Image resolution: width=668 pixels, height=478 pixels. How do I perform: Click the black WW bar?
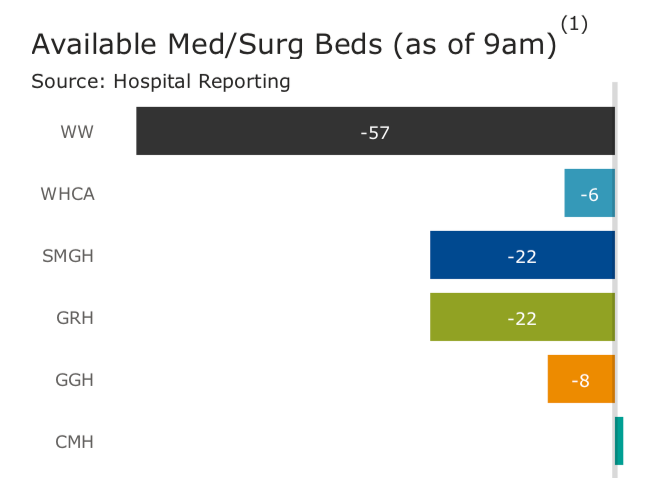pyautogui.click(x=250, y=131)
